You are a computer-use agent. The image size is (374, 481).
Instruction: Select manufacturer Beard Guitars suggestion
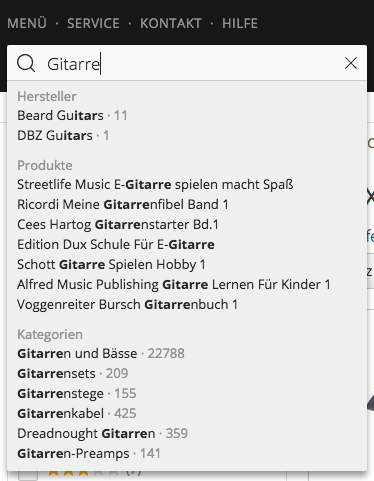72,115
